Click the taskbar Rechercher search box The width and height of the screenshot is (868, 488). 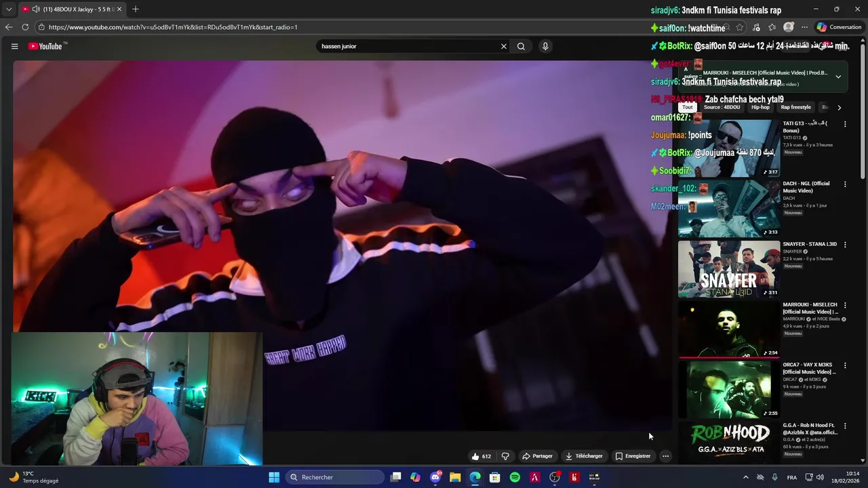tap(335, 477)
